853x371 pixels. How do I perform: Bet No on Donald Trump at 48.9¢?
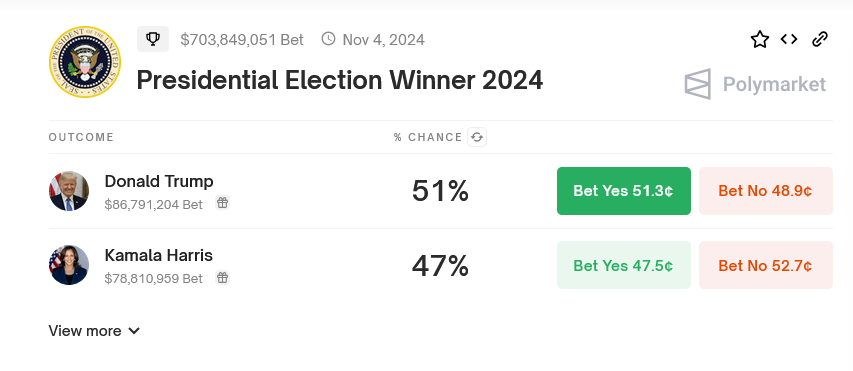click(765, 191)
